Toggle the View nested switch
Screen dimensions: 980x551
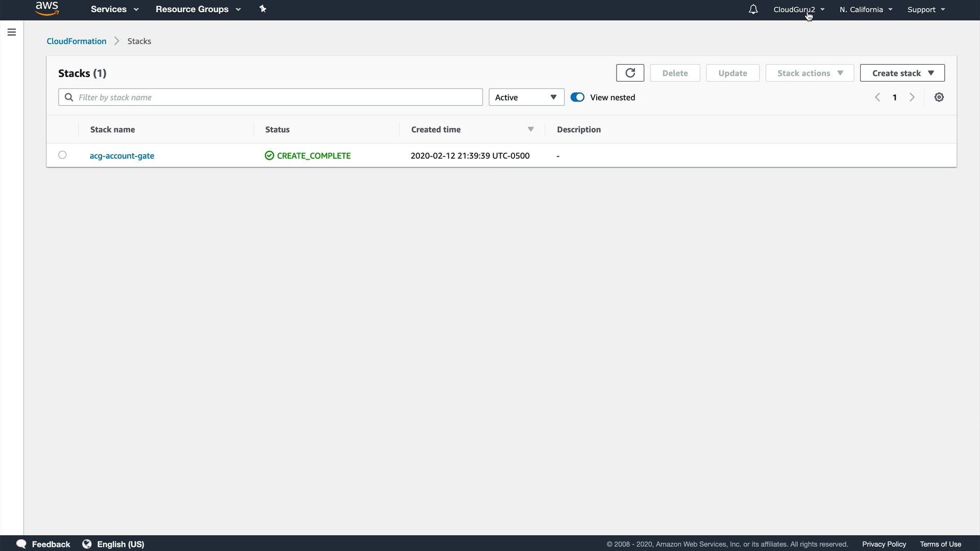(577, 97)
